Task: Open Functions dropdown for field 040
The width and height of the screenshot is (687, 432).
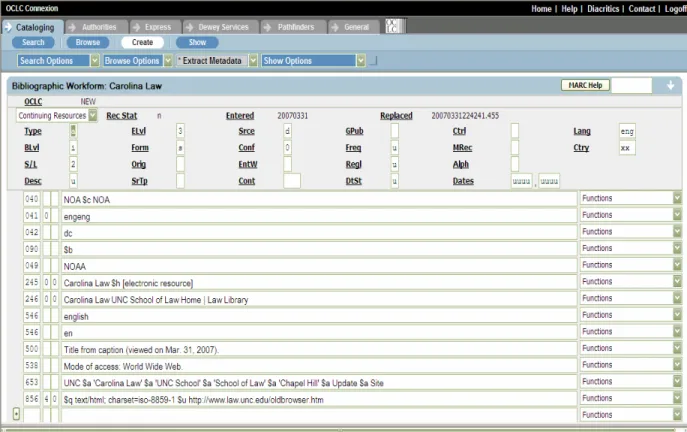Action: coord(631,198)
